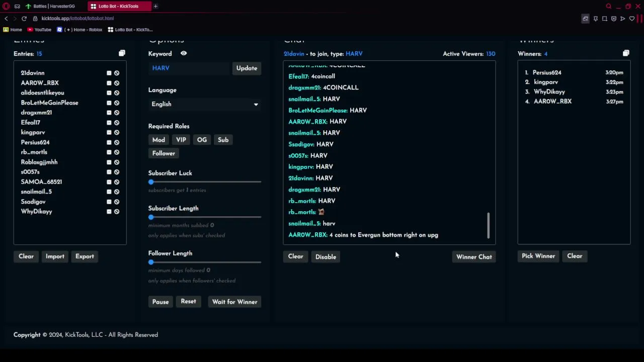Open the snapshot crop tool icon
This screenshot has height=362, width=644.
pos(604,19)
